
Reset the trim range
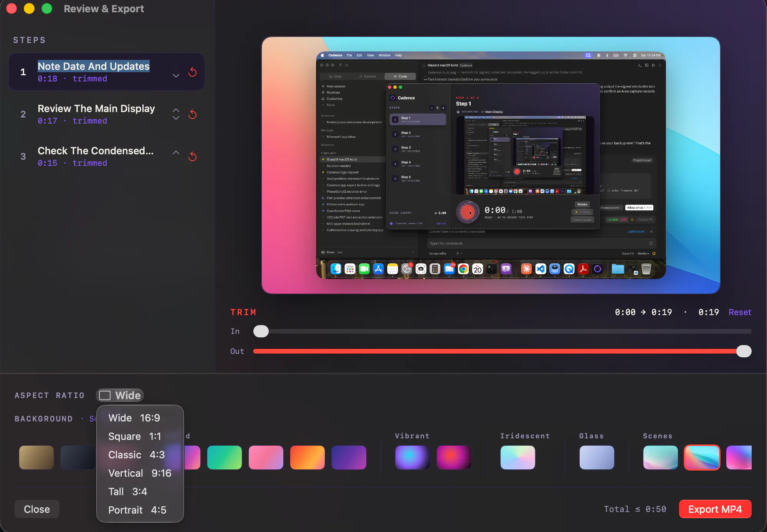click(740, 312)
